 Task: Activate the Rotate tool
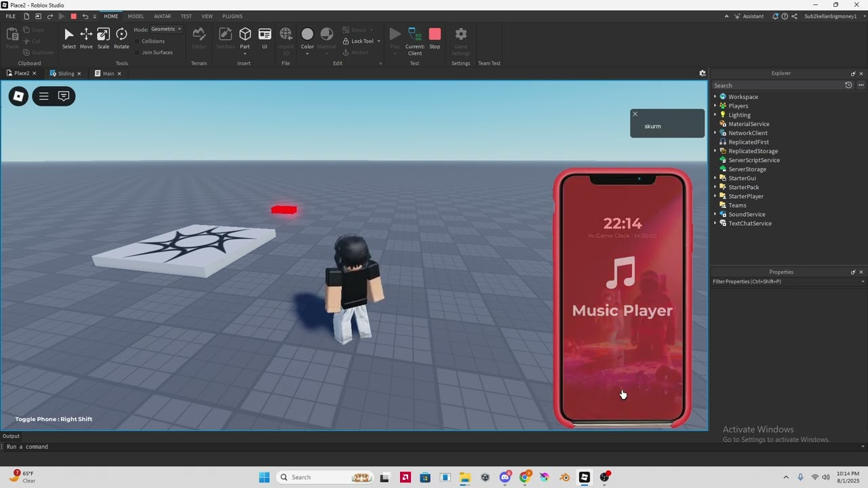point(121,39)
